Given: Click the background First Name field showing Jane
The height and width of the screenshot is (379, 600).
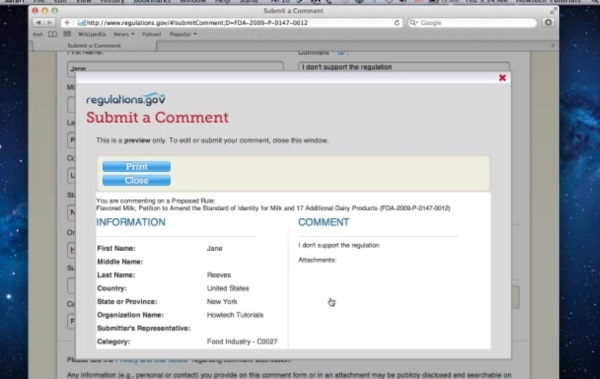Looking at the screenshot, I should 175,67.
